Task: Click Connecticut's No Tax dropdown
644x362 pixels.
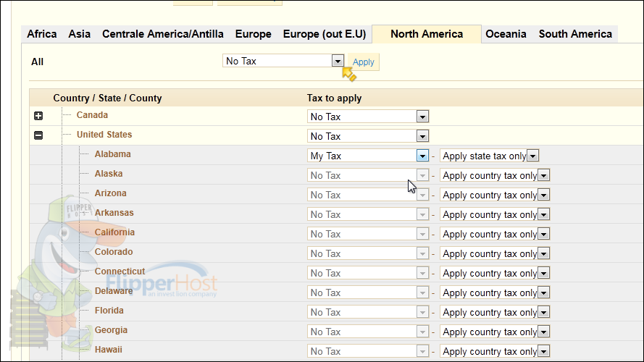Action: click(368, 273)
